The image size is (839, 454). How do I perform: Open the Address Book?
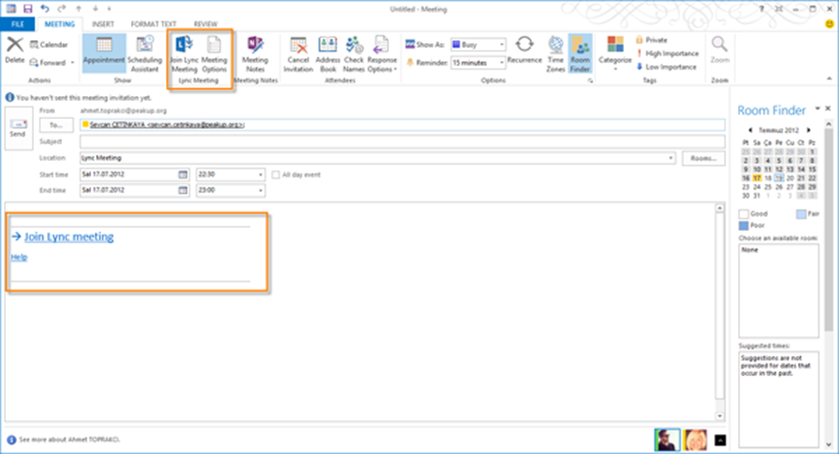coord(327,54)
